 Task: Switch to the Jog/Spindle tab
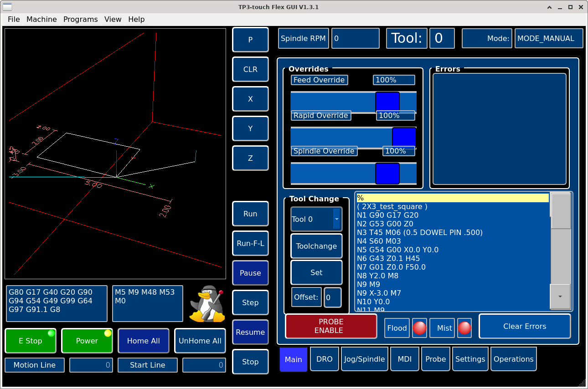click(x=365, y=359)
